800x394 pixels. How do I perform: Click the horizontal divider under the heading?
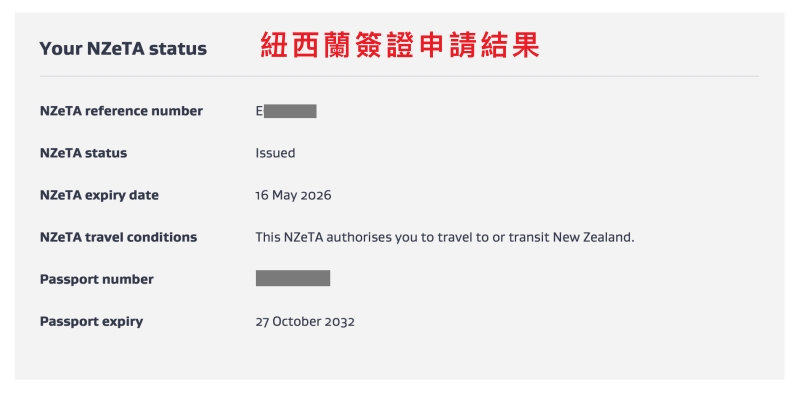click(x=399, y=77)
